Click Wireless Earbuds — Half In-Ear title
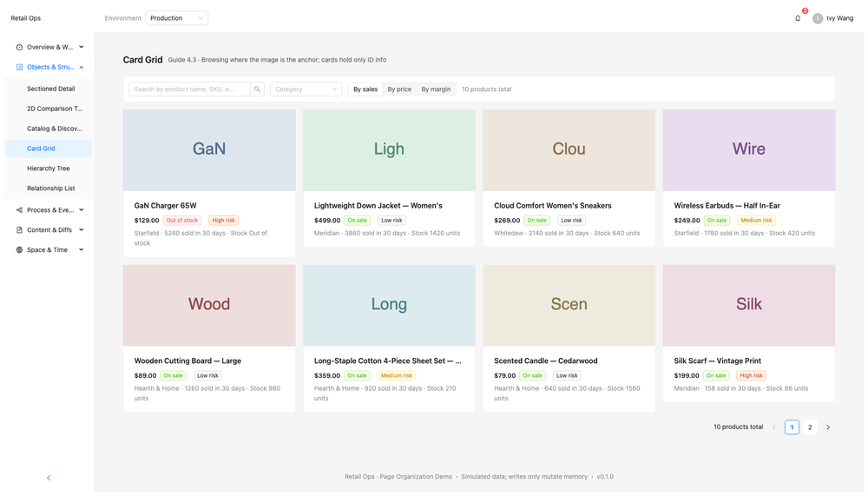 click(x=727, y=206)
